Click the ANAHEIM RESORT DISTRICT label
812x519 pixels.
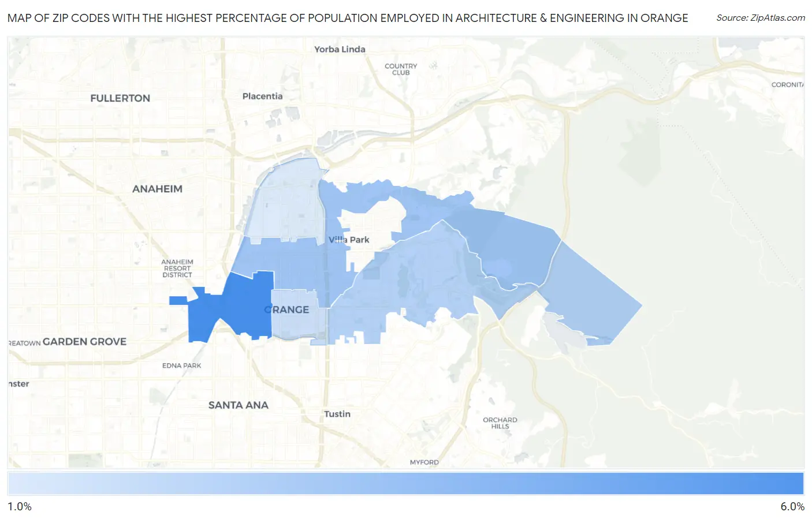(x=177, y=268)
